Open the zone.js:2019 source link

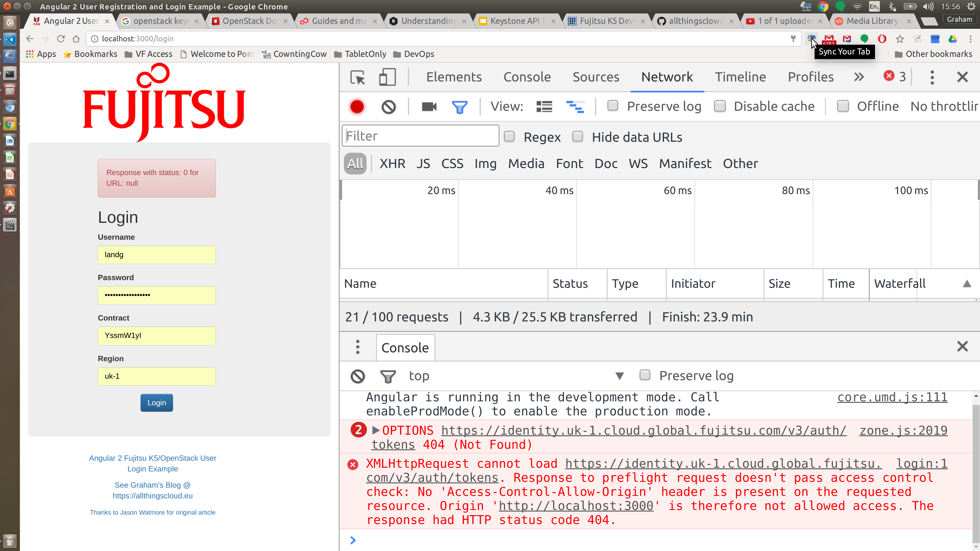(903, 430)
